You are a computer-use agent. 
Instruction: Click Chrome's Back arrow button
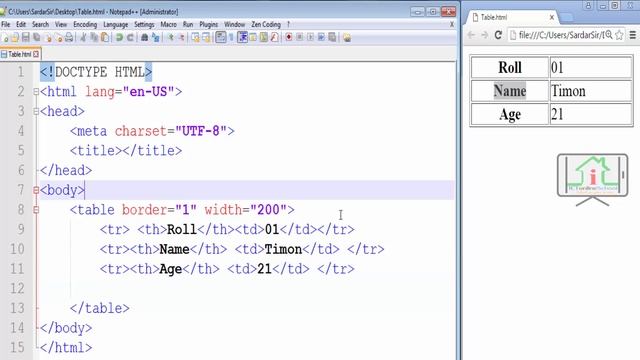(x=471, y=35)
